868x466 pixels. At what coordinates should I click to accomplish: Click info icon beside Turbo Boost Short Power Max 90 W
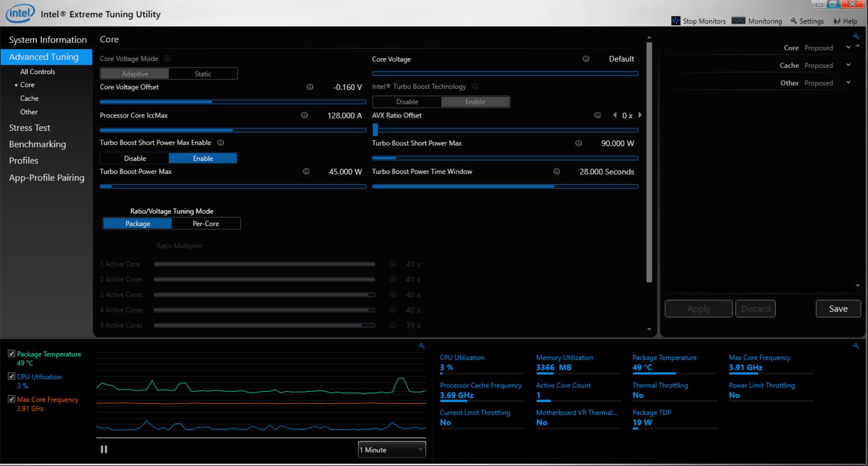click(x=579, y=143)
